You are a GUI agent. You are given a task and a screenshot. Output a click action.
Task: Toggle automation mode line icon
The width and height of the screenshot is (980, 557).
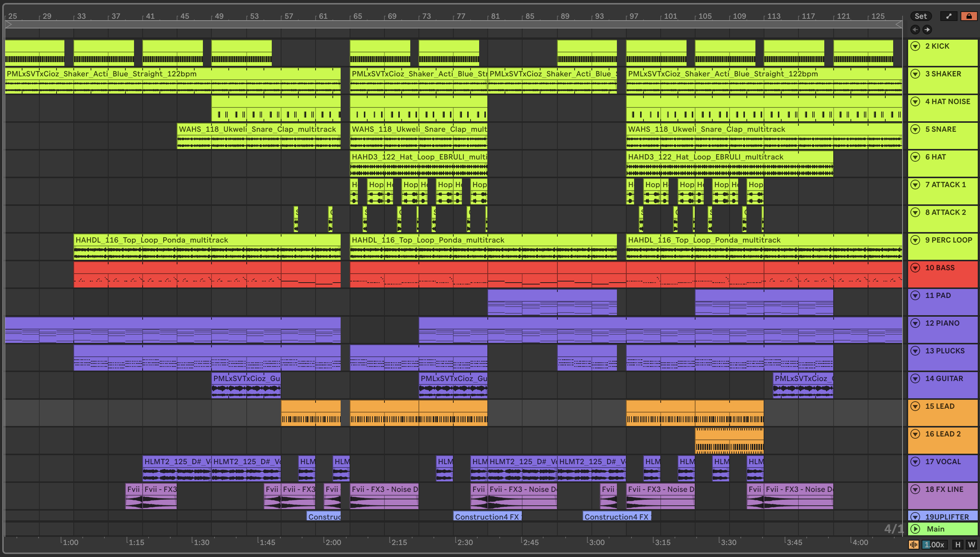949,16
